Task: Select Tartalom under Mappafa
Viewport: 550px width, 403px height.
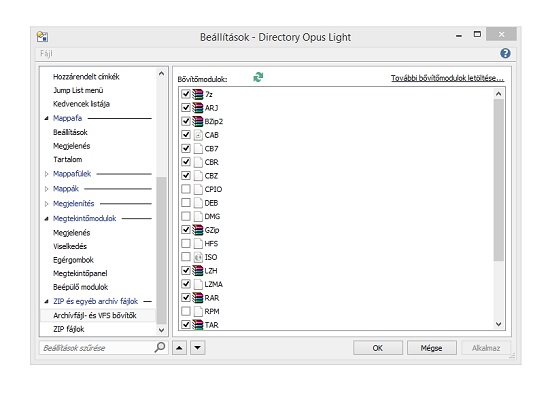Action: 68,159
